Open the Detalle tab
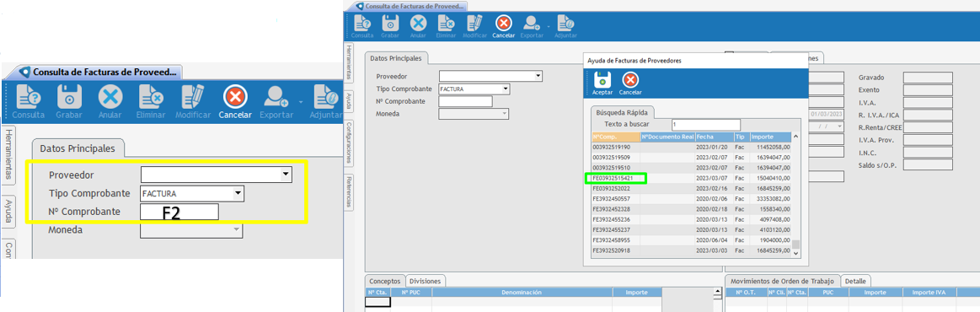Screen dimensions: 980x312 pyautogui.click(x=855, y=281)
